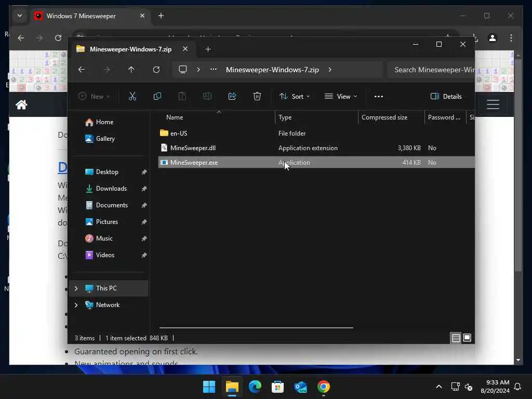Open the New dropdown menu
This screenshot has width=532, height=399.
94,96
